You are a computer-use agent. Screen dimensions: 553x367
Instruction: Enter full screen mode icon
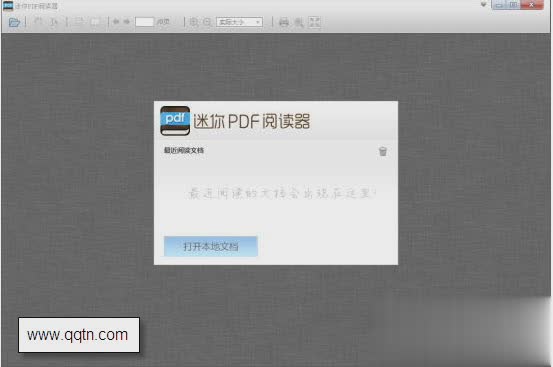pos(314,22)
